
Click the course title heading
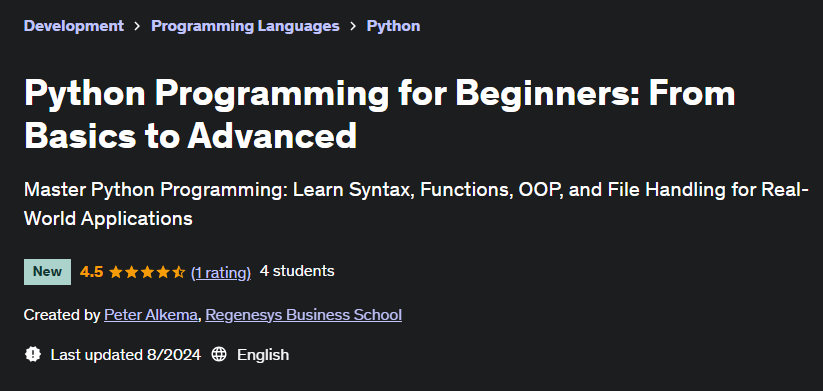379,114
